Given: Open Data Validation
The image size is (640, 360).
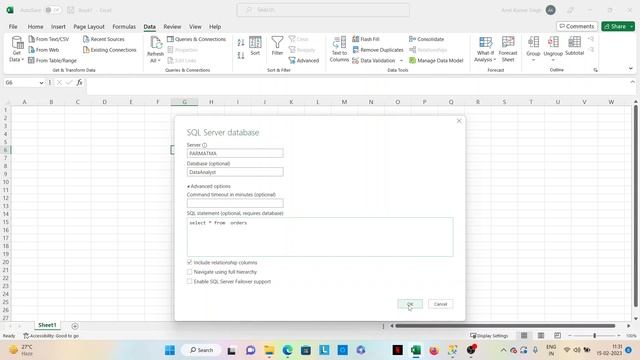Looking at the screenshot, I should 374,60.
